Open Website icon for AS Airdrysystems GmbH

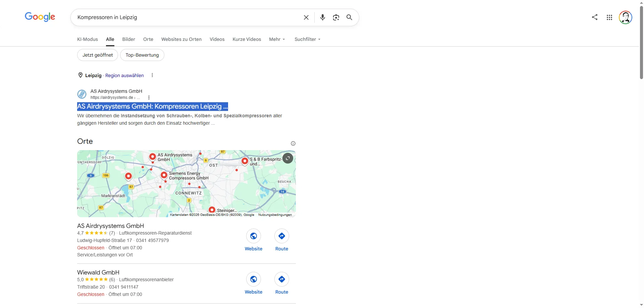(x=254, y=236)
